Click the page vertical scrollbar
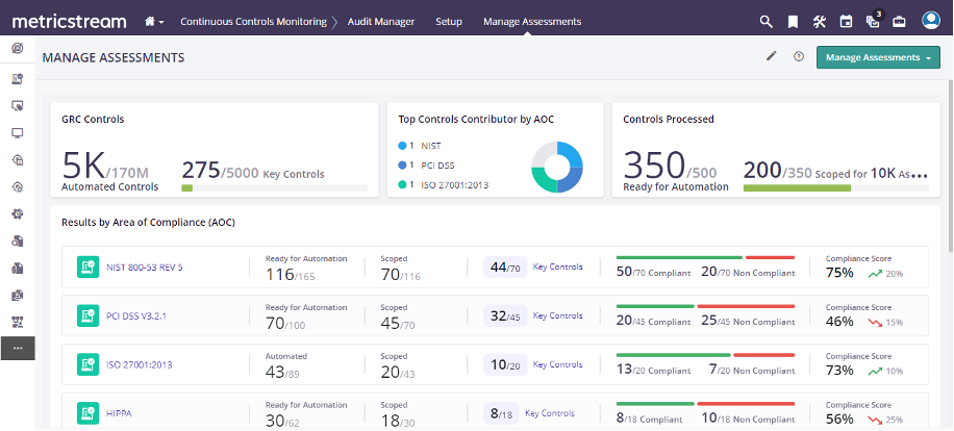 coord(950,164)
